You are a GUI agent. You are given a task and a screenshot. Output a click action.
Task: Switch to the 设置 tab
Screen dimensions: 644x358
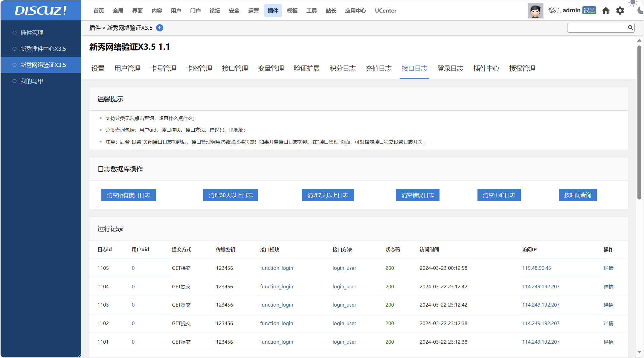(98, 68)
